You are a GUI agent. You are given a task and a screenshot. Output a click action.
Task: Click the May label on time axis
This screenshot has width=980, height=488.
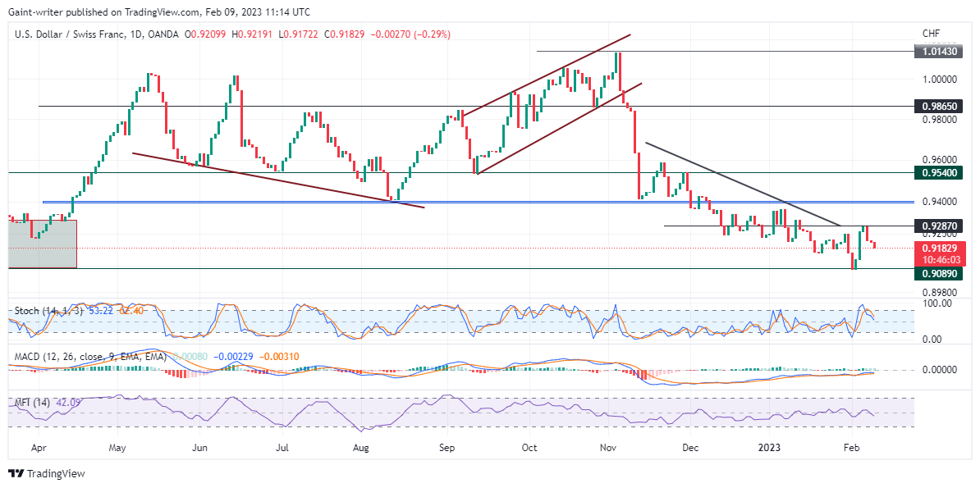click(x=118, y=447)
